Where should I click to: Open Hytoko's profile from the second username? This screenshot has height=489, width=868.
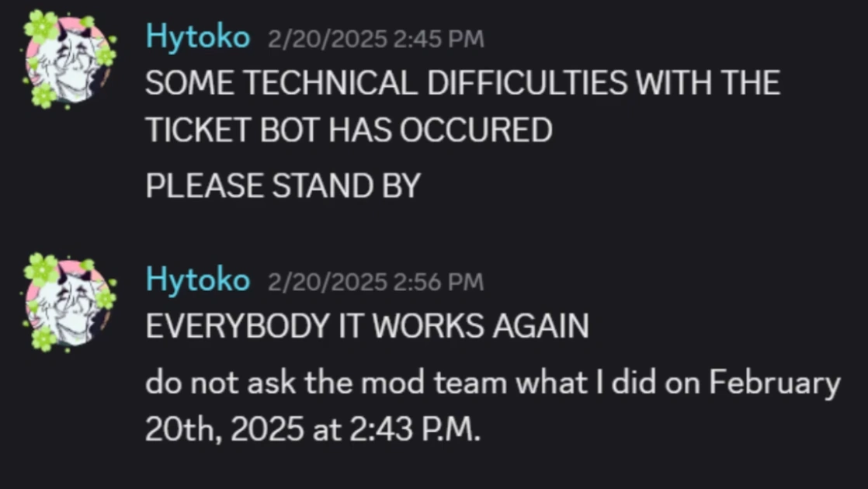197,279
